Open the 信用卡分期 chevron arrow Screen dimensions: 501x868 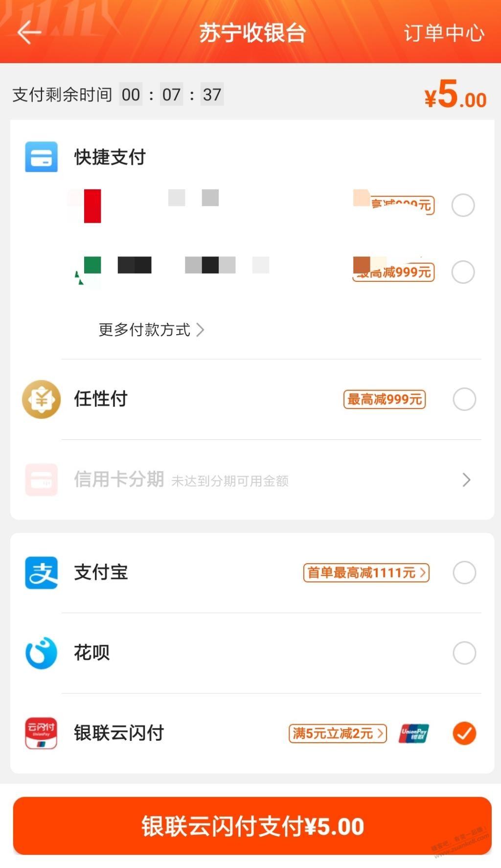pos(466,480)
